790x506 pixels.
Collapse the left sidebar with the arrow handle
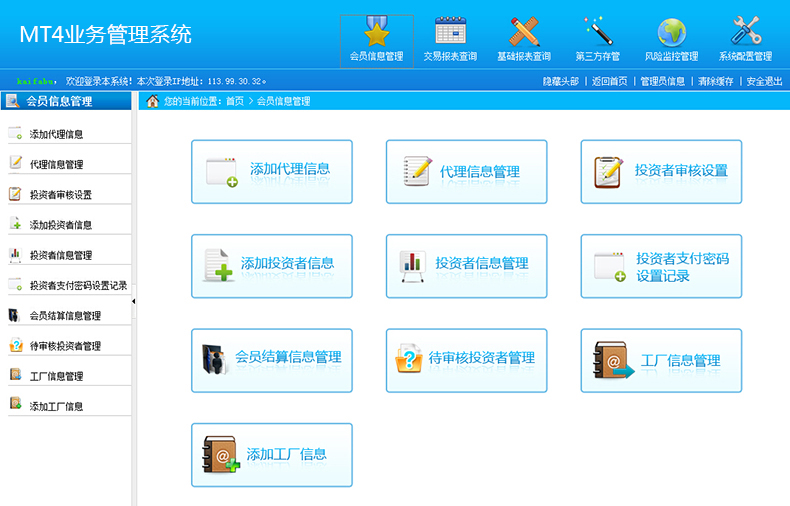click(x=134, y=301)
